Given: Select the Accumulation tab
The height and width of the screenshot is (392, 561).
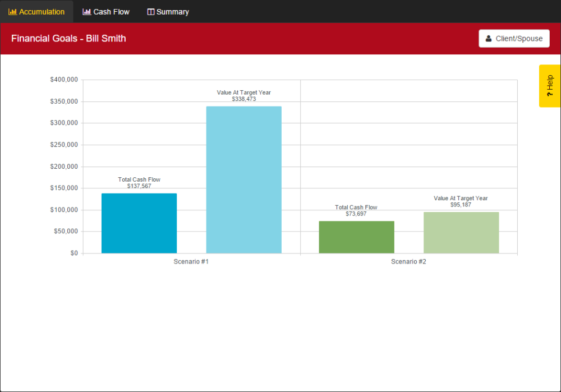Looking at the screenshot, I should [x=36, y=11].
